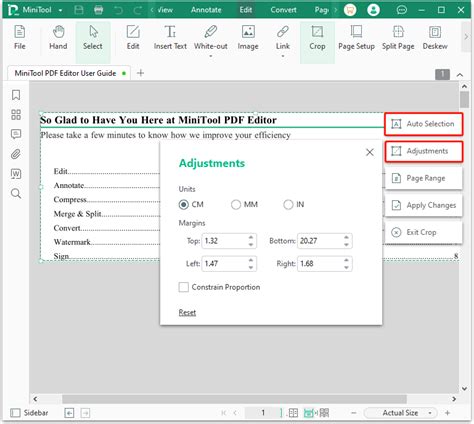Image resolution: width=474 pixels, height=424 pixels.
Task: Increase the Top margin value
Action: [x=251, y=237]
